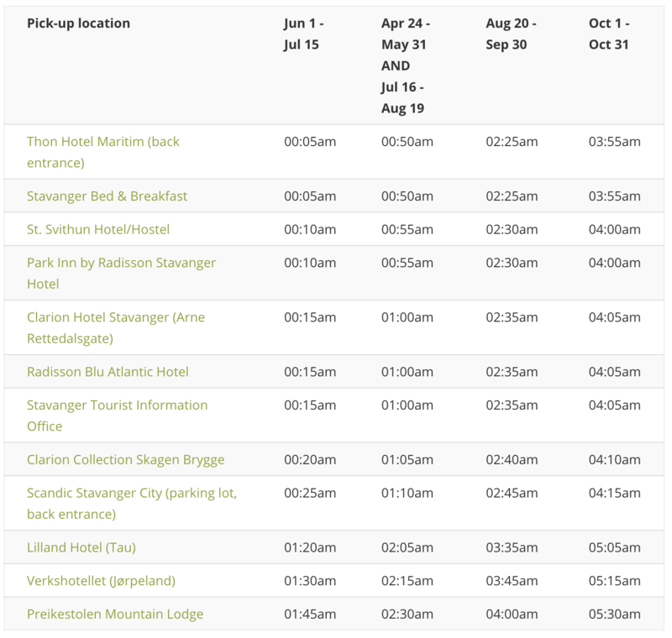This screenshot has height=638, width=672.
Task: Select Preikestolen Mountain Lodge link
Action: point(115,614)
